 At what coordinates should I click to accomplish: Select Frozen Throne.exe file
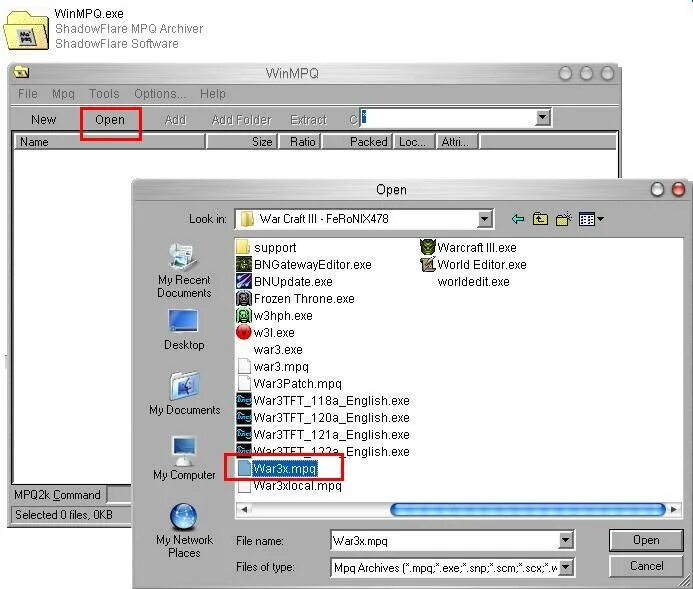[296, 299]
